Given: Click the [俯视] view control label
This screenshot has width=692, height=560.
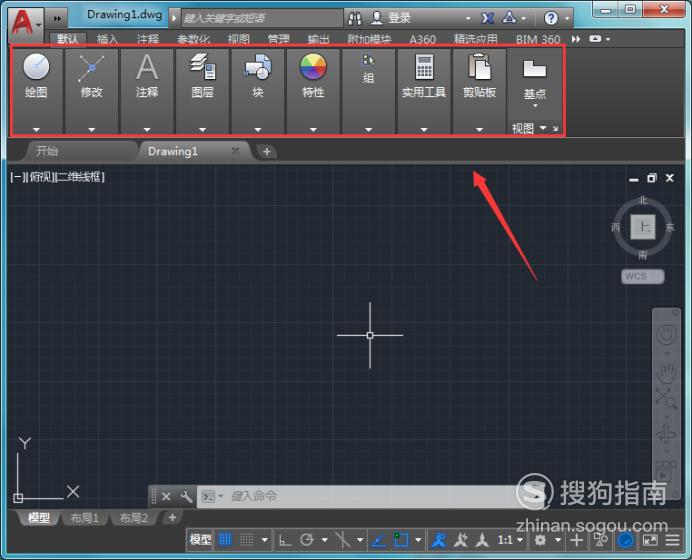Looking at the screenshot, I should tap(41, 177).
